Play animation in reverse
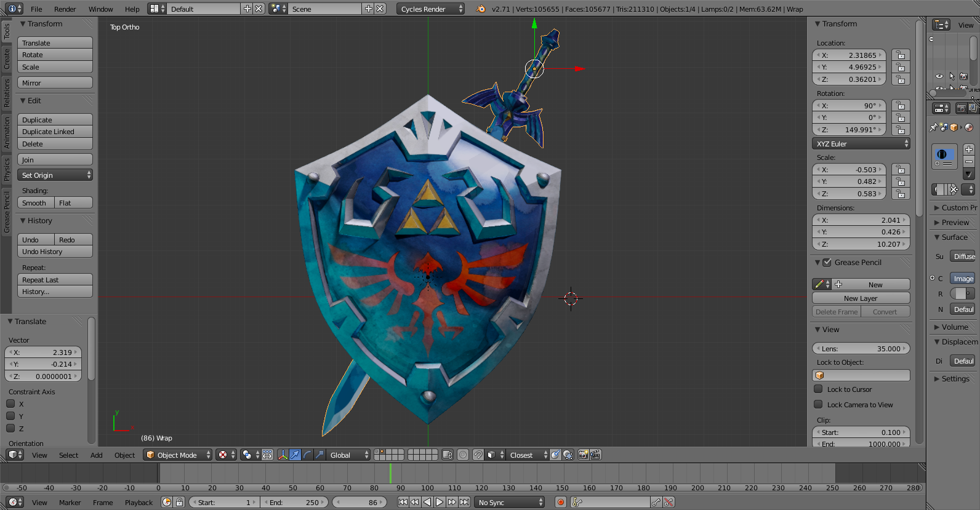Viewport: 980px width, 510px height. (x=427, y=503)
